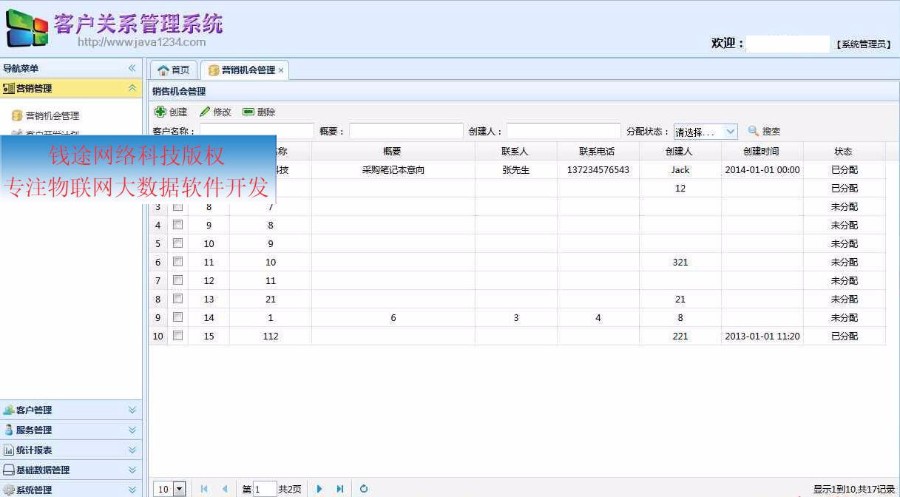Viewport: 900px width, 497px height.
Task: Close the 营销机会管理 tab with its x
Action: [x=281, y=71]
